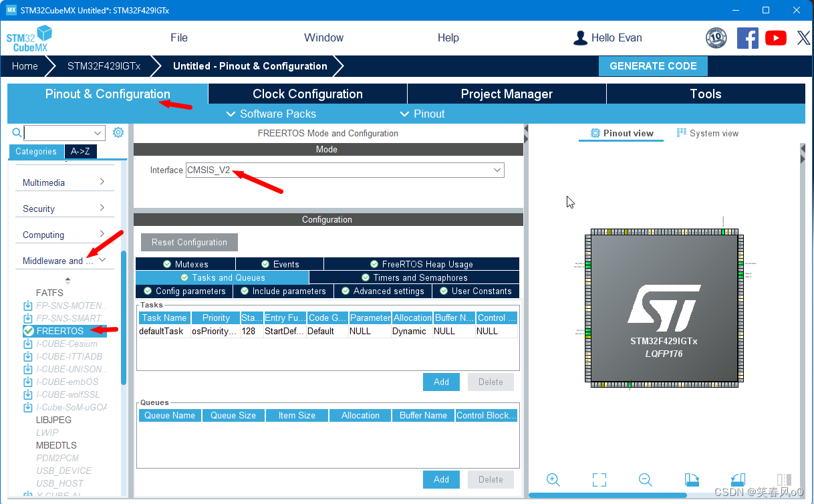Click GENERATE CODE button
The image size is (814, 504).
pyautogui.click(x=653, y=66)
